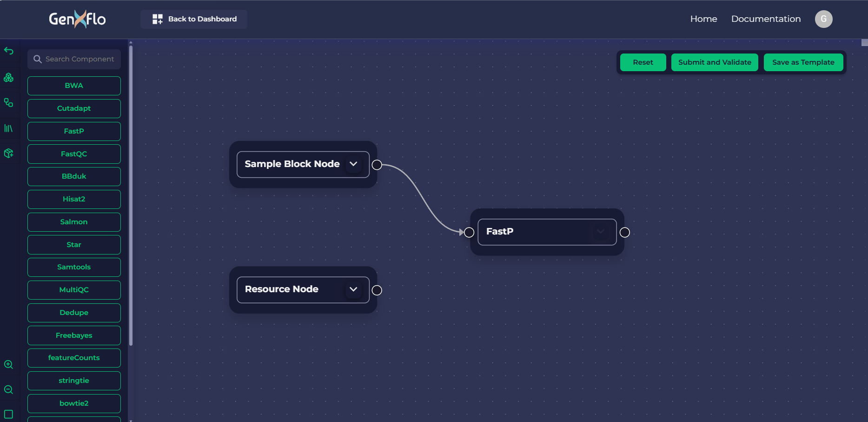
Task: Add the stringtie component
Action: click(74, 381)
